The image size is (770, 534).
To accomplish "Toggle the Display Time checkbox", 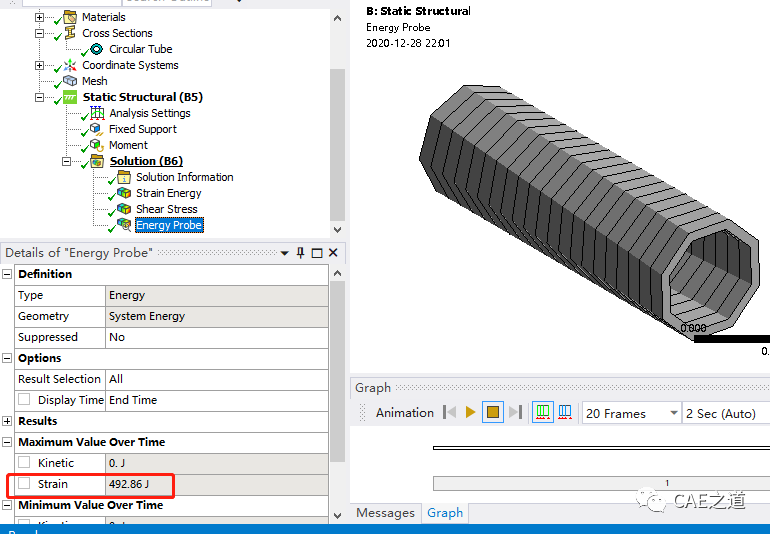I will (24, 399).
